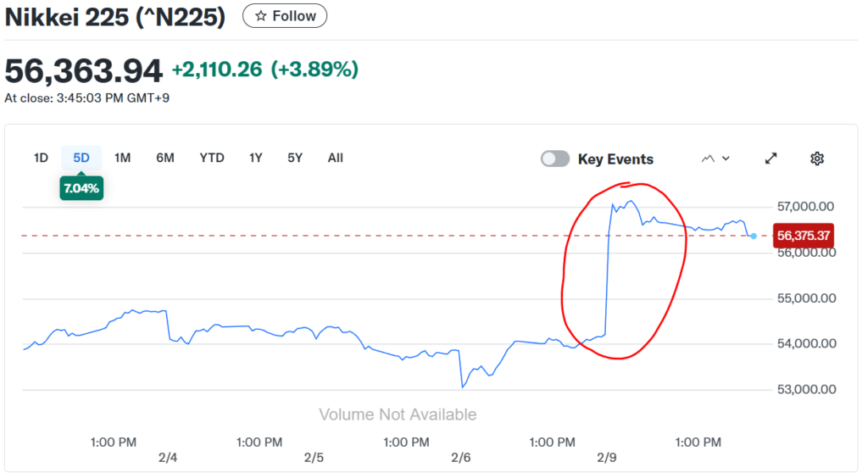Select the 1D range tab
Screen dimensions: 868x473
pyautogui.click(x=41, y=158)
